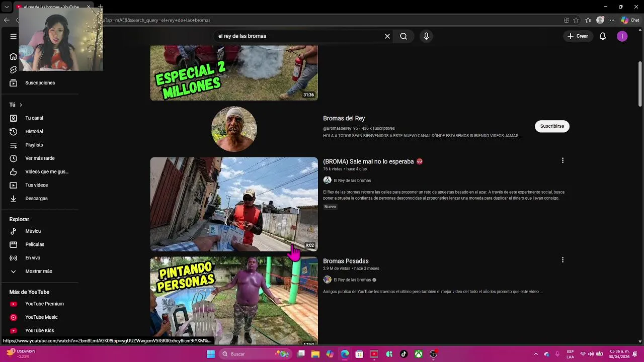Image resolution: width=644 pixels, height=362 pixels.
Task: Open 'Bromas Pesadas' video title
Action: click(346, 261)
